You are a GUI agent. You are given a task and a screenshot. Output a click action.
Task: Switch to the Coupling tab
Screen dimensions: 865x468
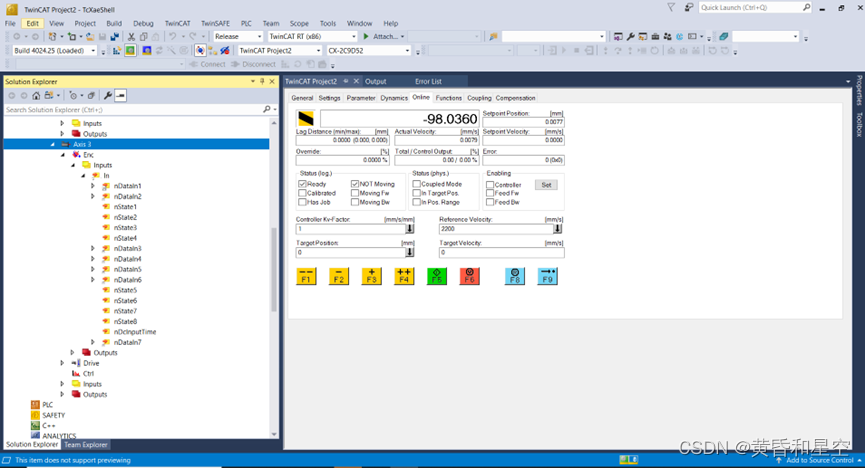point(479,98)
